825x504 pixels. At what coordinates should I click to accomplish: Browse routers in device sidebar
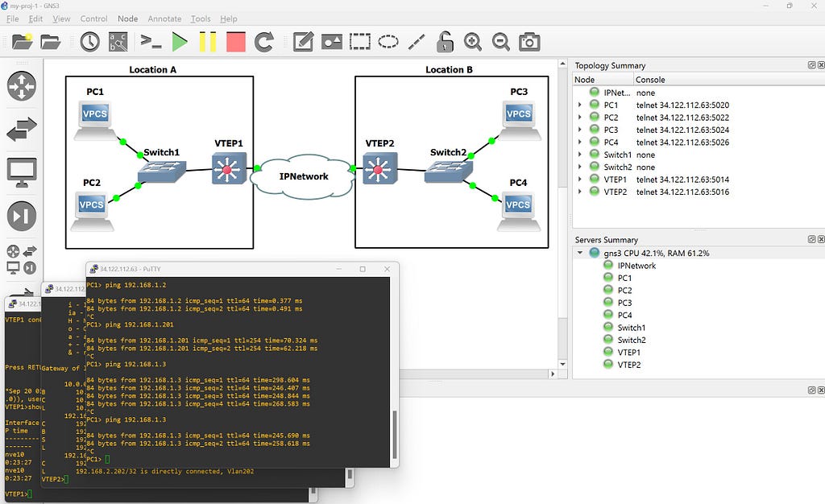22,85
